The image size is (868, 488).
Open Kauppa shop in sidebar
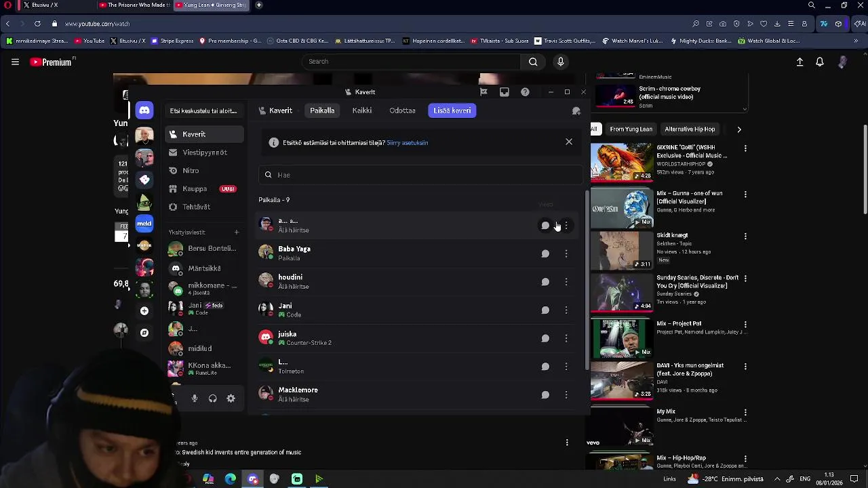(203, 189)
